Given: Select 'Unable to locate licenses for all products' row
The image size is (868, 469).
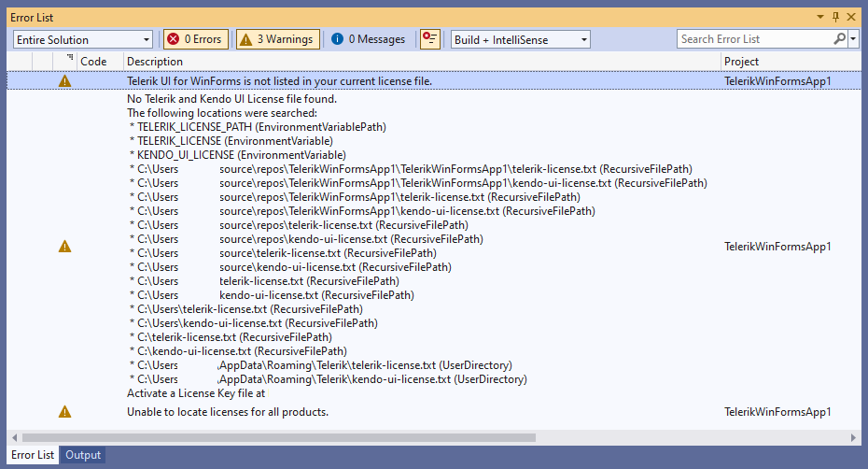Looking at the screenshot, I should pos(434,412).
